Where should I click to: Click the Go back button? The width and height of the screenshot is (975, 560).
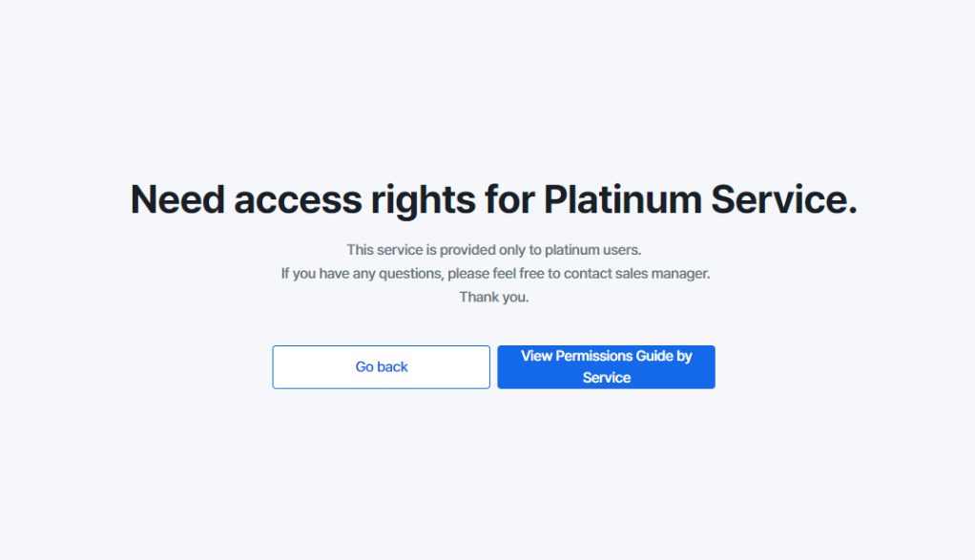[382, 367]
